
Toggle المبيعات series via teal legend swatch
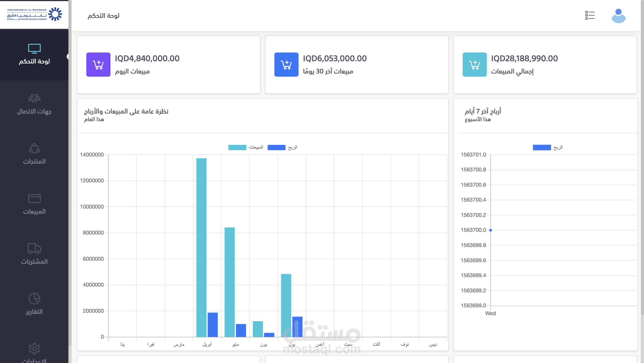pos(237,148)
